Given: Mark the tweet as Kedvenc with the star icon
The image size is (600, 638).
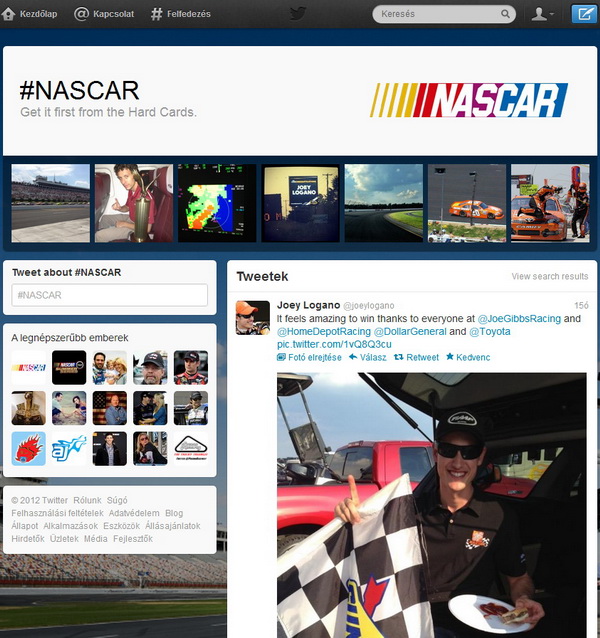Looking at the screenshot, I should (449, 356).
